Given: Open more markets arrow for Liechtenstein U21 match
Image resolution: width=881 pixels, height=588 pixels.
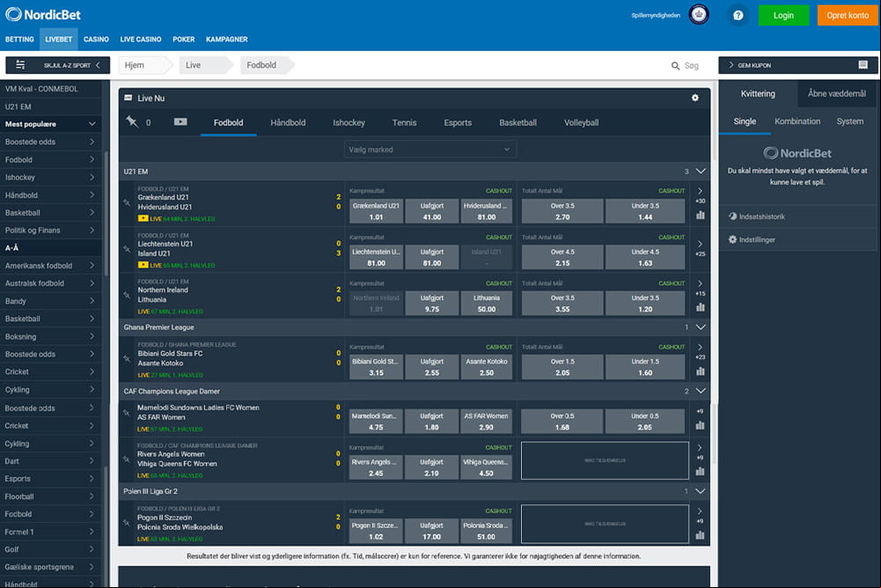Looking at the screenshot, I should coord(700,244).
